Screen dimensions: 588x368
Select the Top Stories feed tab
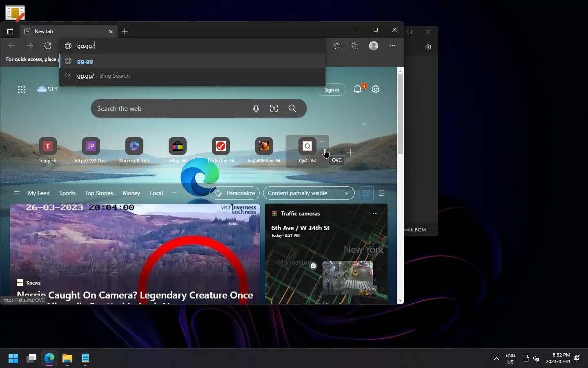[99, 193]
